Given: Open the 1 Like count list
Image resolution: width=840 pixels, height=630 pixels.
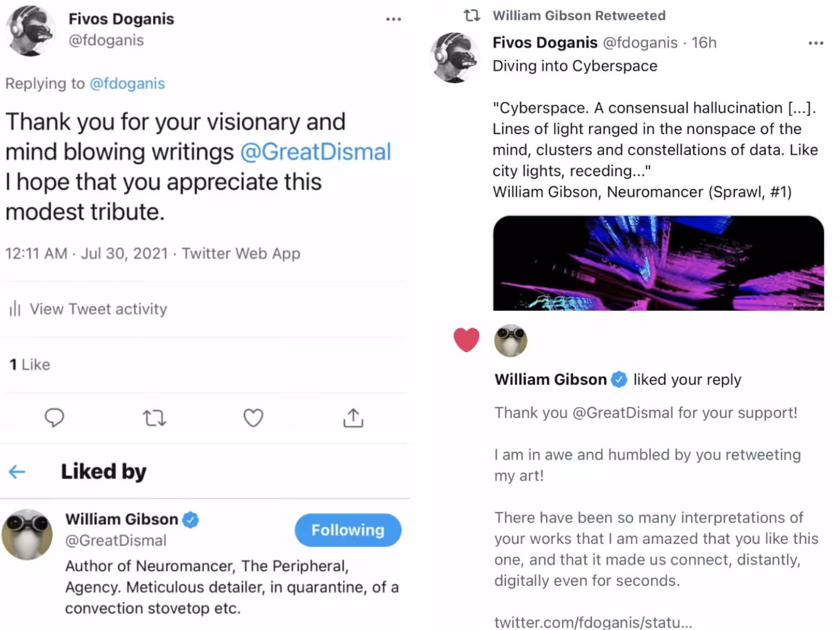Looking at the screenshot, I should (30, 365).
